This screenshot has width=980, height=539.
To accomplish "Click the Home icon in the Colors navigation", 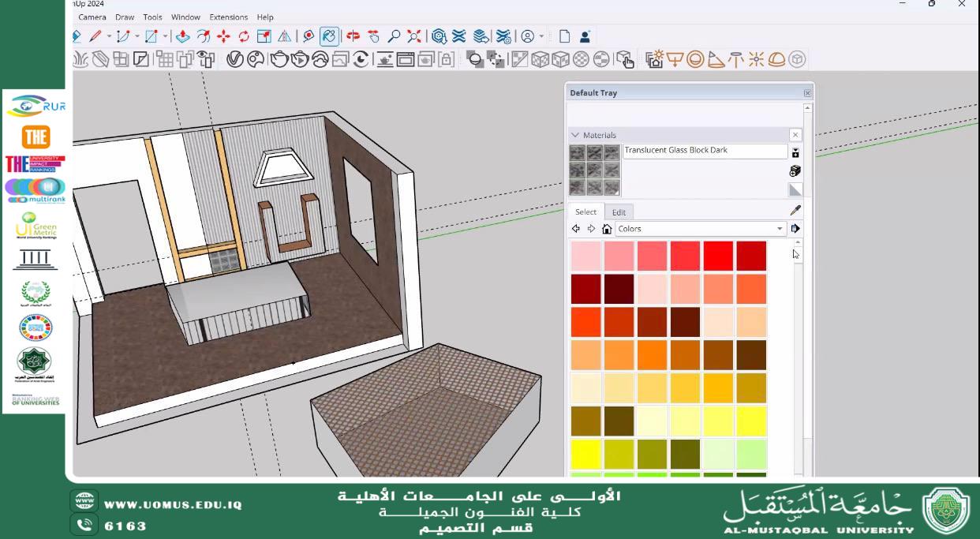I will point(606,228).
